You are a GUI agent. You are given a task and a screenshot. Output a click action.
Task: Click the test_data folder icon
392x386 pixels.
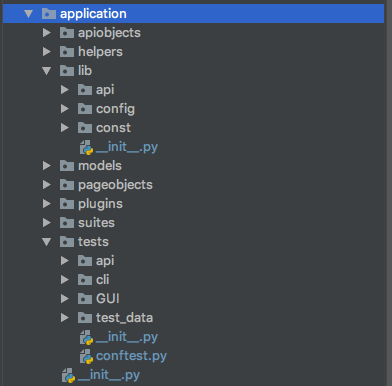click(x=85, y=318)
